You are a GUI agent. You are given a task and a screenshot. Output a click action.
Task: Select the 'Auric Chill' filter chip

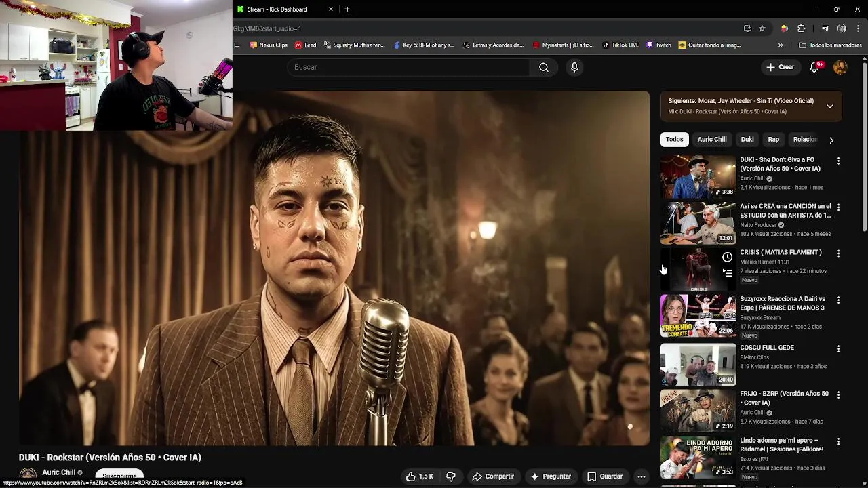(x=712, y=140)
